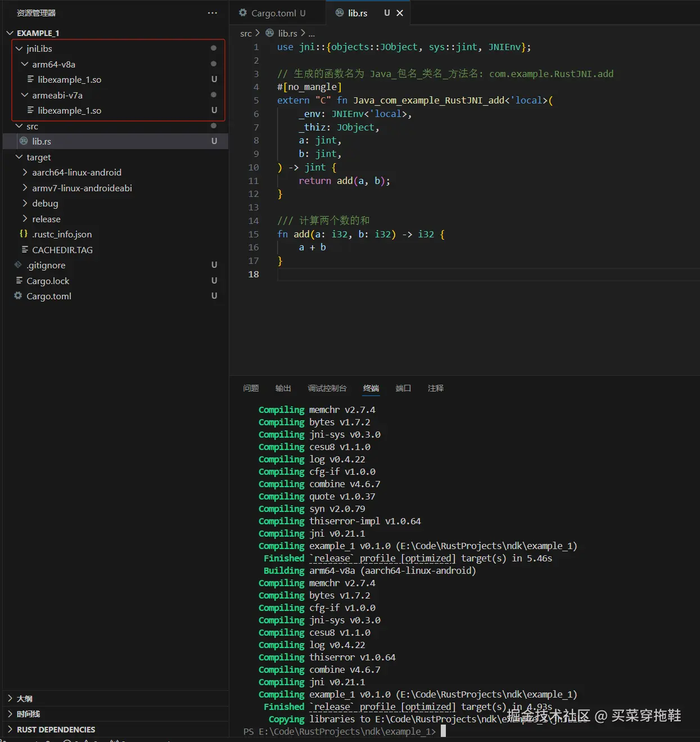
Task: Click the JSON braces icon of .rustc_info.json
Action: tap(24, 234)
